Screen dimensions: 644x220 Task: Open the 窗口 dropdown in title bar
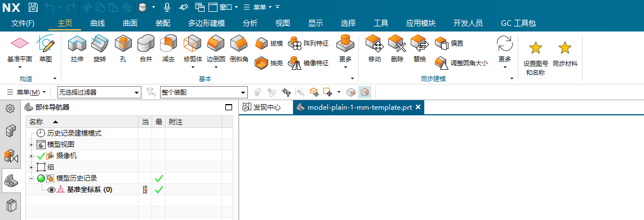pos(223,7)
